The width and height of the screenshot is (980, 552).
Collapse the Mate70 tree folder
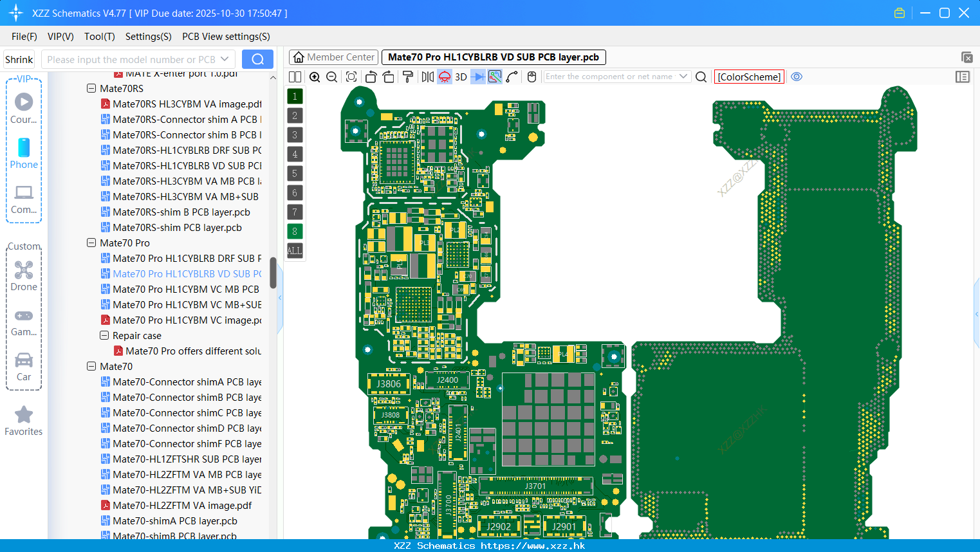[x=91, y=366]
